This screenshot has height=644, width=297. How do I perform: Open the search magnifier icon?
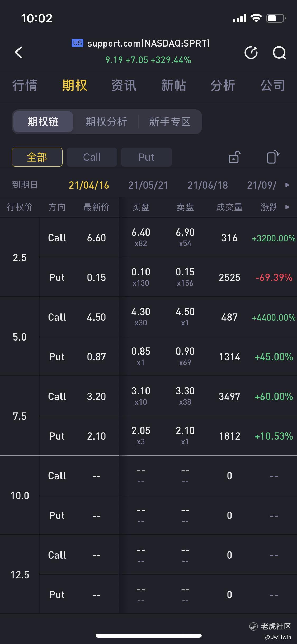pos(279,52)
